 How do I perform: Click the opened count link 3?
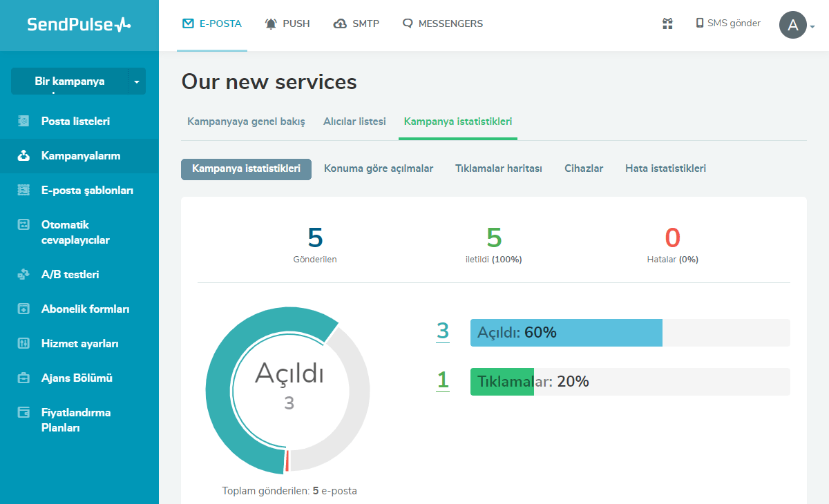coord(443,331)
